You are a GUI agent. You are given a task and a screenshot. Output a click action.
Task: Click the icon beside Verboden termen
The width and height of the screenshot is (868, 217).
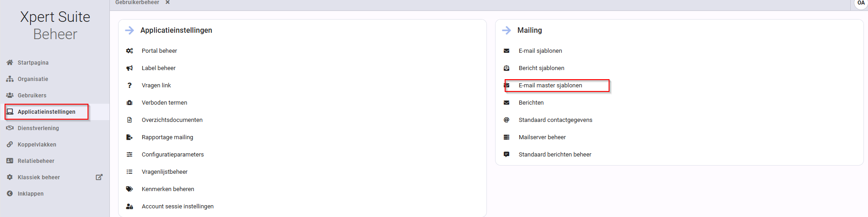(x=129, y=102)
